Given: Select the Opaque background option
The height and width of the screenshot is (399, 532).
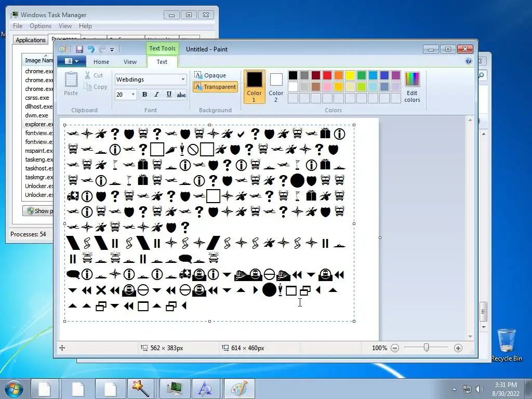Looking at the screenshot, I should click(x=210, y=75).
